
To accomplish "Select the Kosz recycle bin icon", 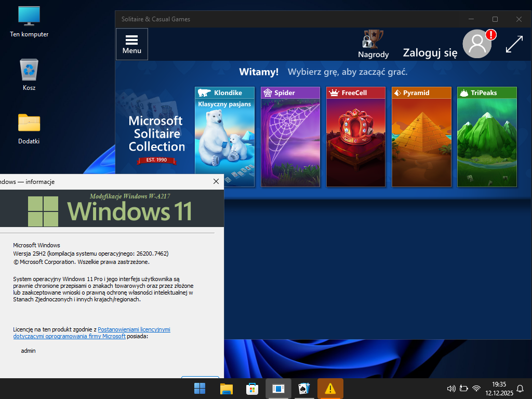I will [x=29, y=75].
